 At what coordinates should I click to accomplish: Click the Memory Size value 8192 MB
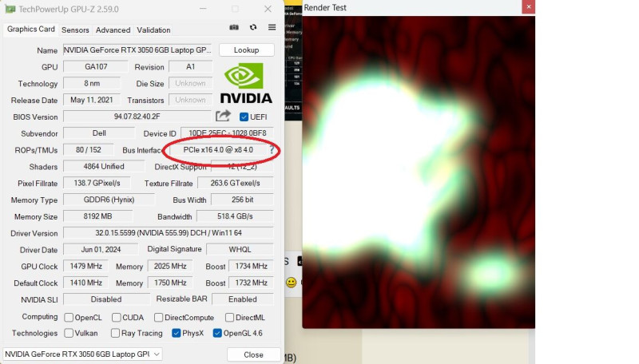click(x=97, y=216)
